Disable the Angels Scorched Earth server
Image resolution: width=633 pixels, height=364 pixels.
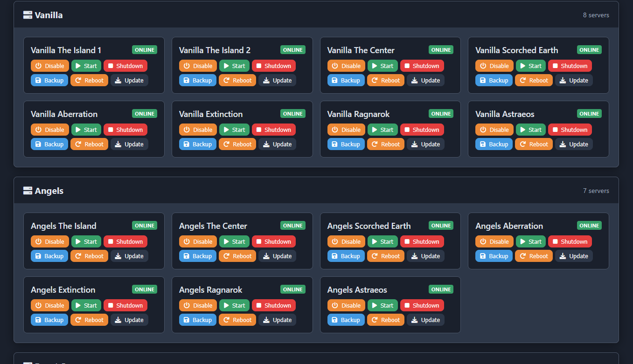(346, 241)
